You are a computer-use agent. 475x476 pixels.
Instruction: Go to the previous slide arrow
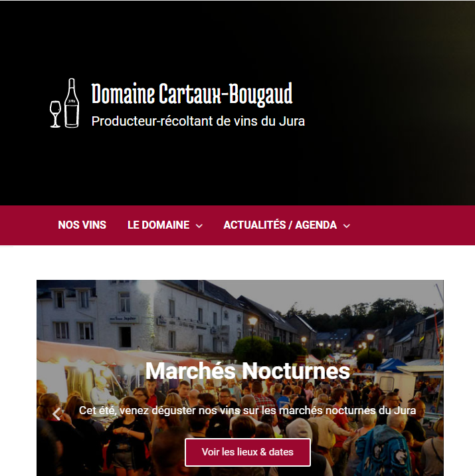click(x=56, y=414)
